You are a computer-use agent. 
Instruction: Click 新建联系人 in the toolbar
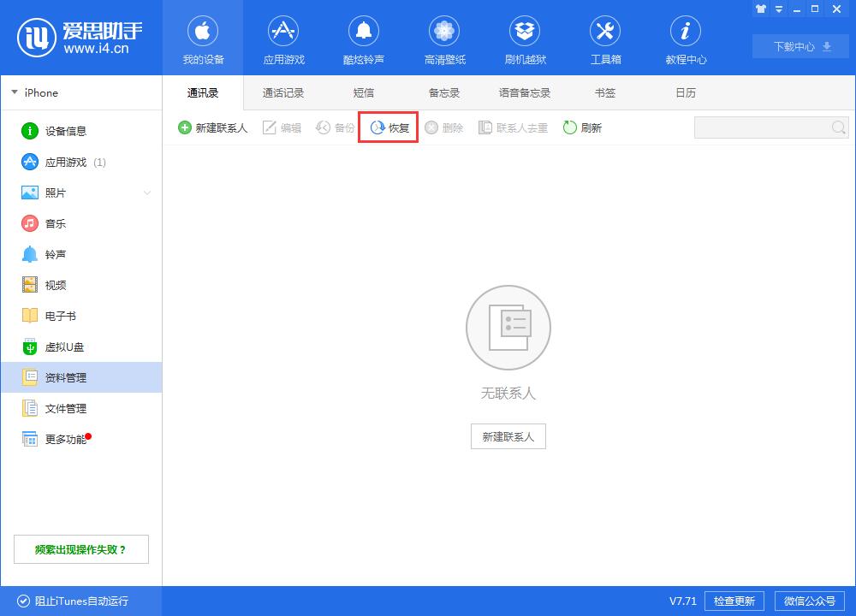pos(213,127)
